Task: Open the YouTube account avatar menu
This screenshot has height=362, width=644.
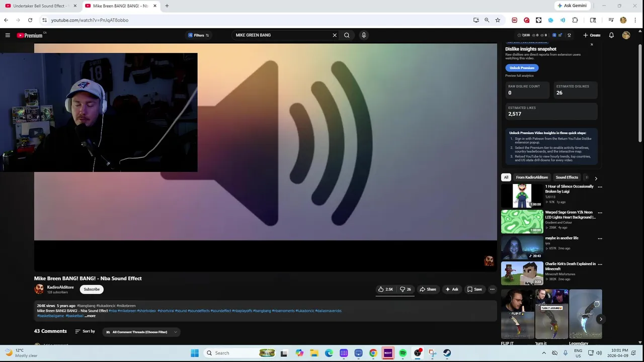Action: (x=626, y=35)
